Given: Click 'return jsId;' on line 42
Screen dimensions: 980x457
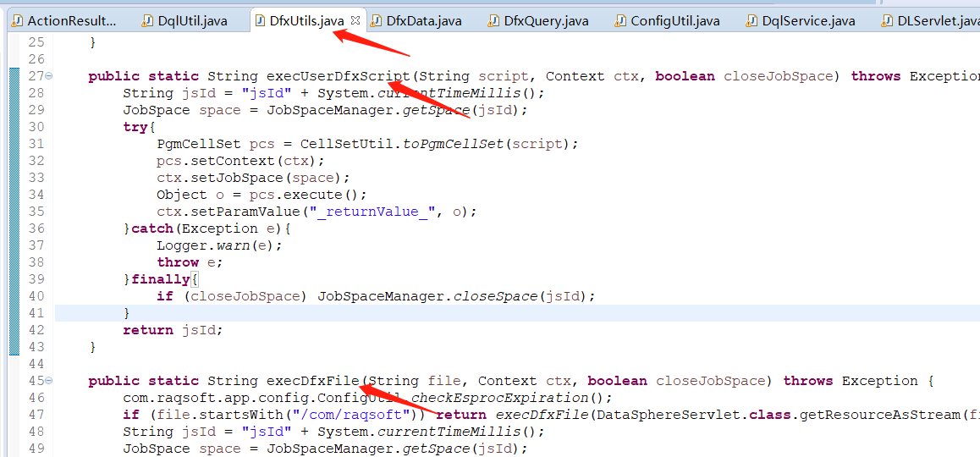Looking at the screenshot, I should [173, 329].
